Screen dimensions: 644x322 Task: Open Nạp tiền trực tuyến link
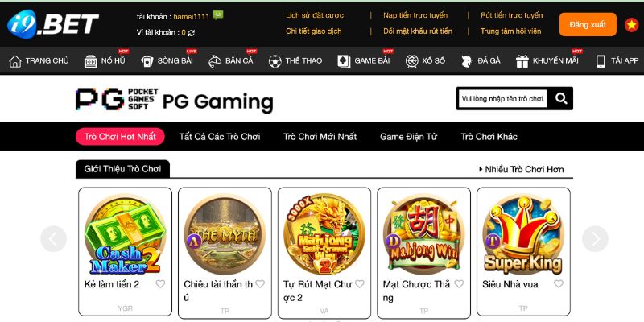coord(415,15)
